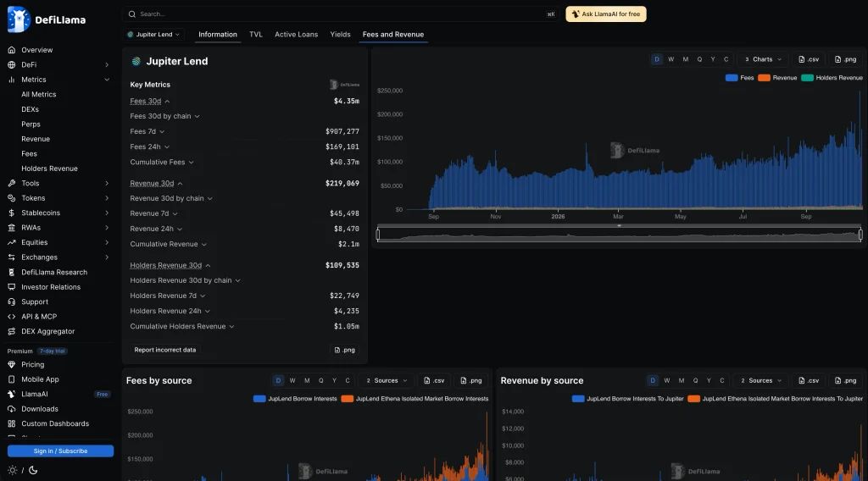
Task: Download main chart as .csv
Action: click(x=808, y=59)
